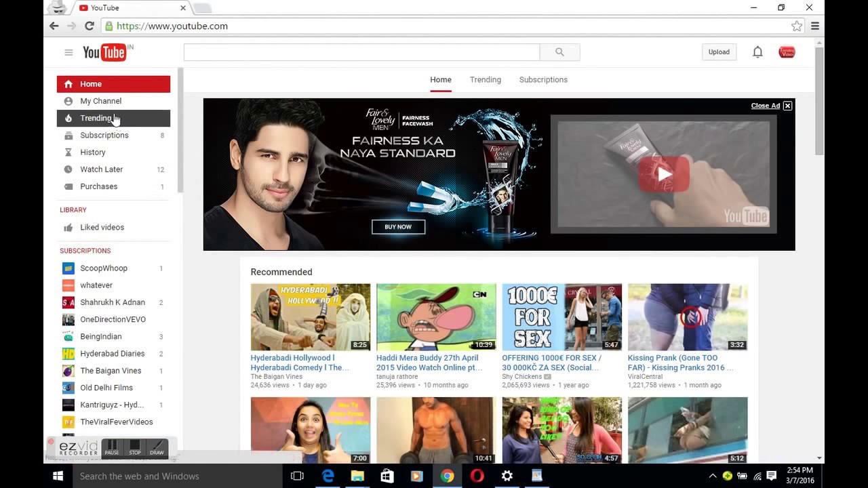Click the ViralCentral channel name

[646, 377]
